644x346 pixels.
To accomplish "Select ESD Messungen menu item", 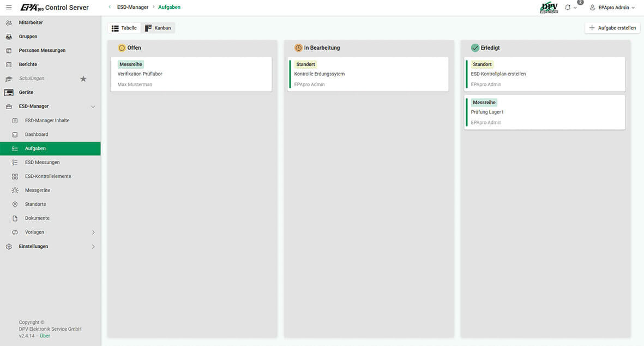I will click(x=42, y=162).
